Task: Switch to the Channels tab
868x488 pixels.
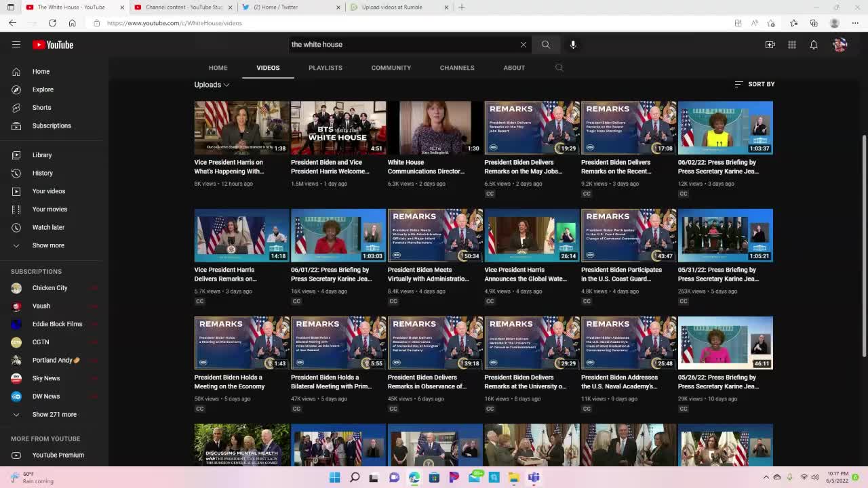Action: (457, 68)
